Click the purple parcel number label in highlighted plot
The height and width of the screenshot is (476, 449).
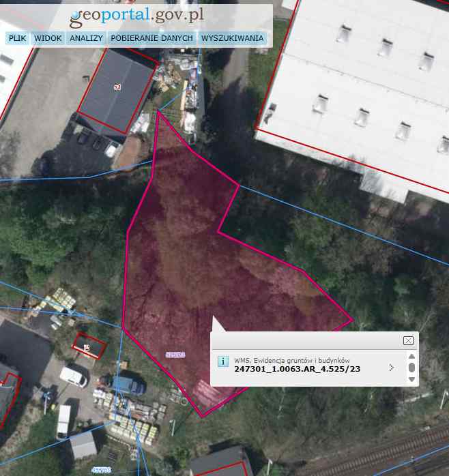[175, 355]
